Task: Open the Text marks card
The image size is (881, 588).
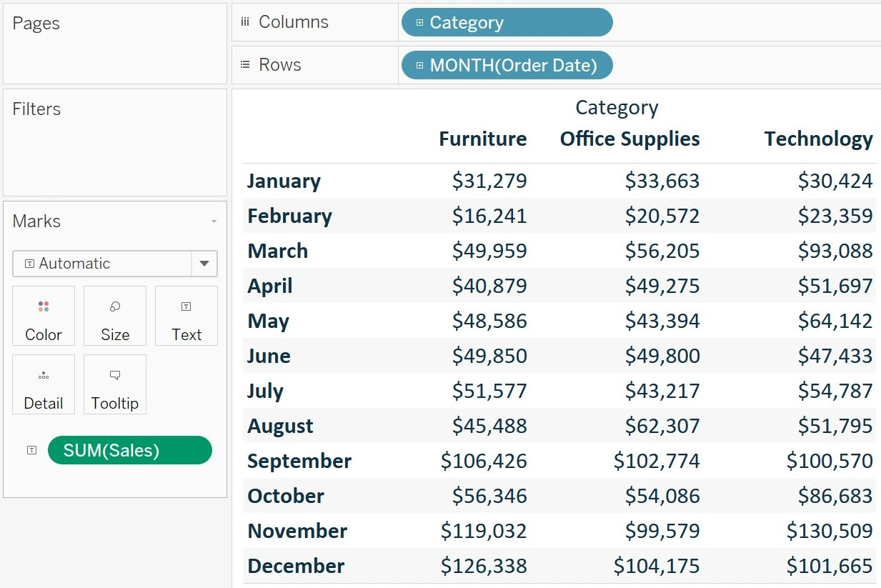Action: pos(186,316)
